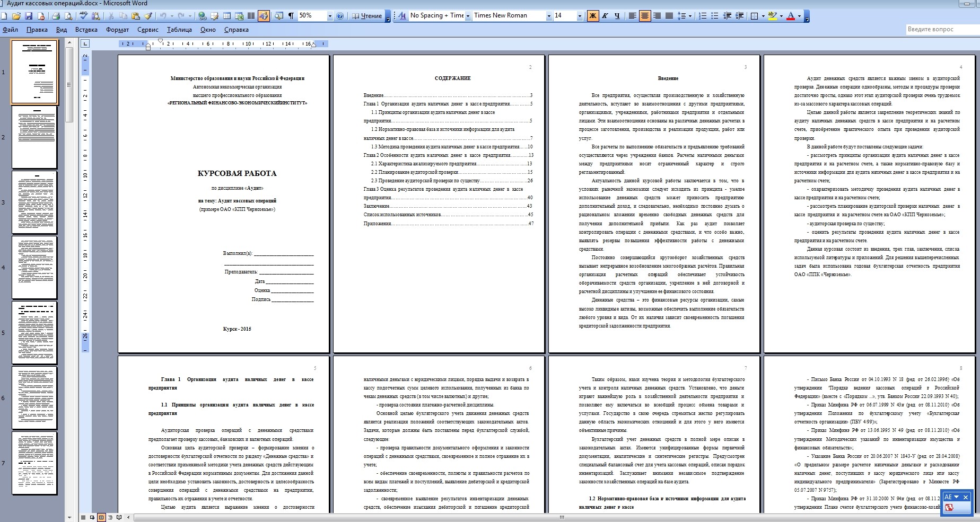This screenshot has width=980, height=522.
Task: Open the line spacing dropdown arrow
Action: (x=690, y=16)
